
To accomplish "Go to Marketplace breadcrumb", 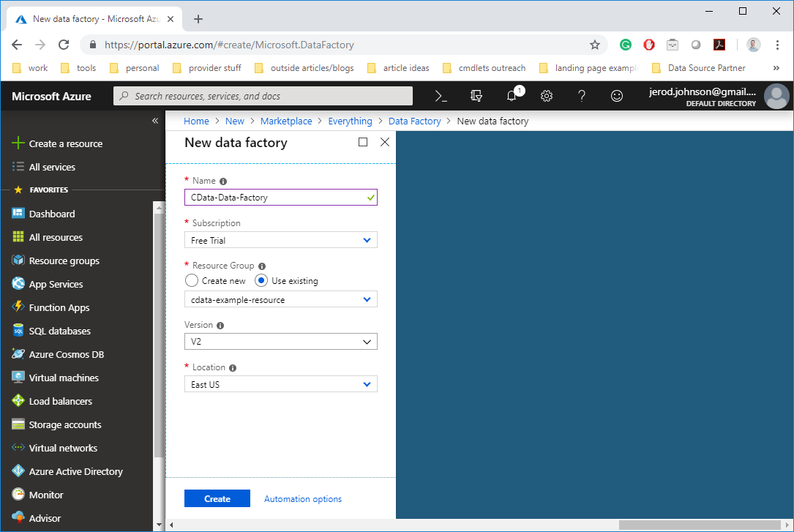I will pyautogui.click(x=286, y=121).
